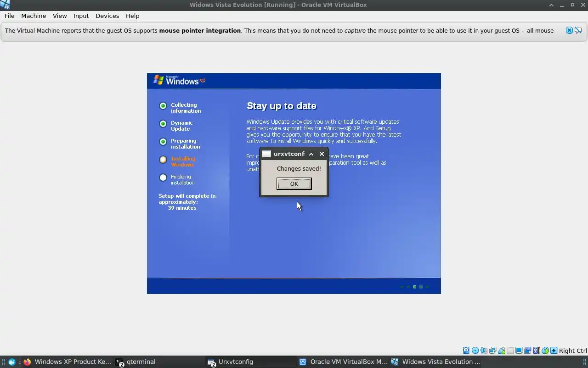Click the Right Ctrl host key label
The height and width of the screenshot is (368, 588).
[573, 351]
